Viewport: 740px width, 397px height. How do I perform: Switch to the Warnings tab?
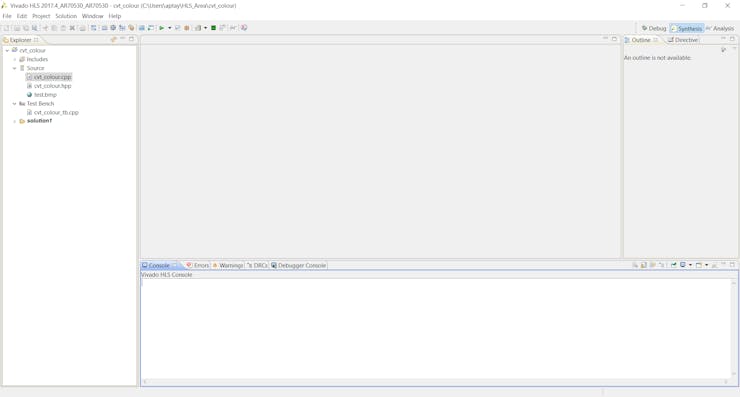[227, 265]
